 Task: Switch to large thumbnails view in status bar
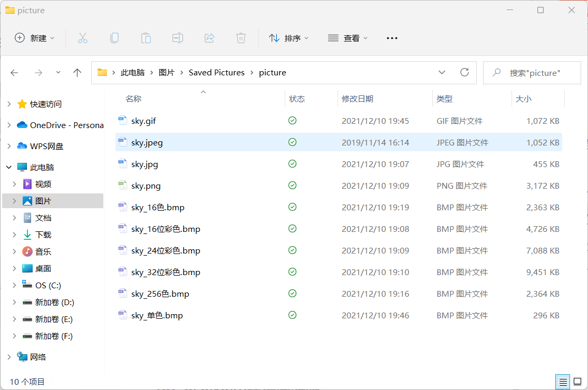[577, 382]
